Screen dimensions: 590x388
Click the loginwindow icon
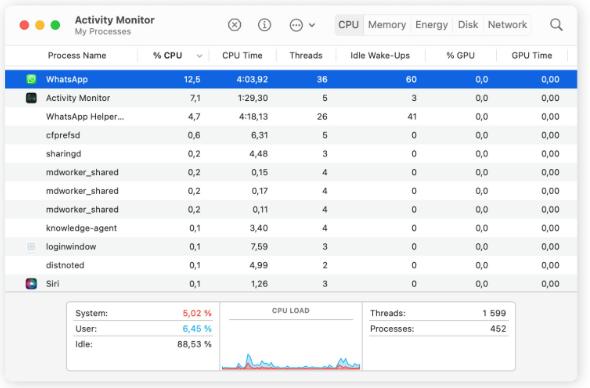click(x=31, y=246)
